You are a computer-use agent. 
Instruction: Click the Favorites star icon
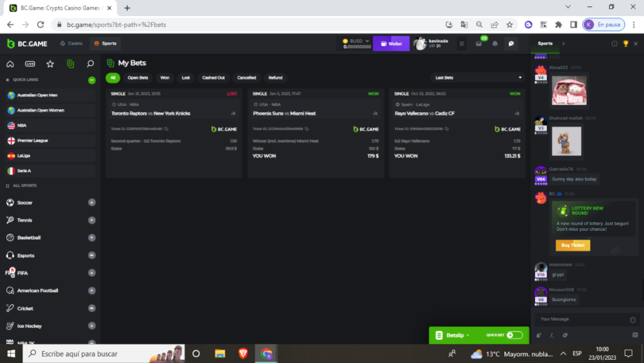tap(50, 64)
